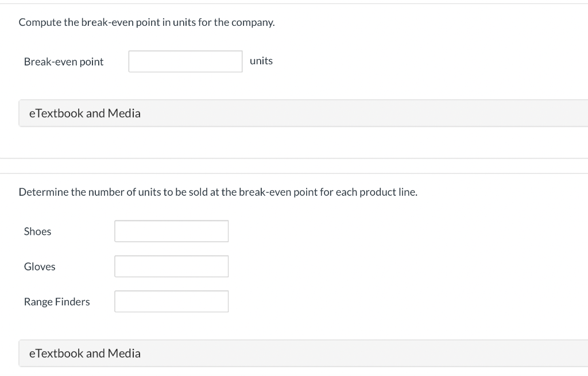The image size is (588, 376).
Task: Click the 'Range Finders' row label
Action: point(57,301)
